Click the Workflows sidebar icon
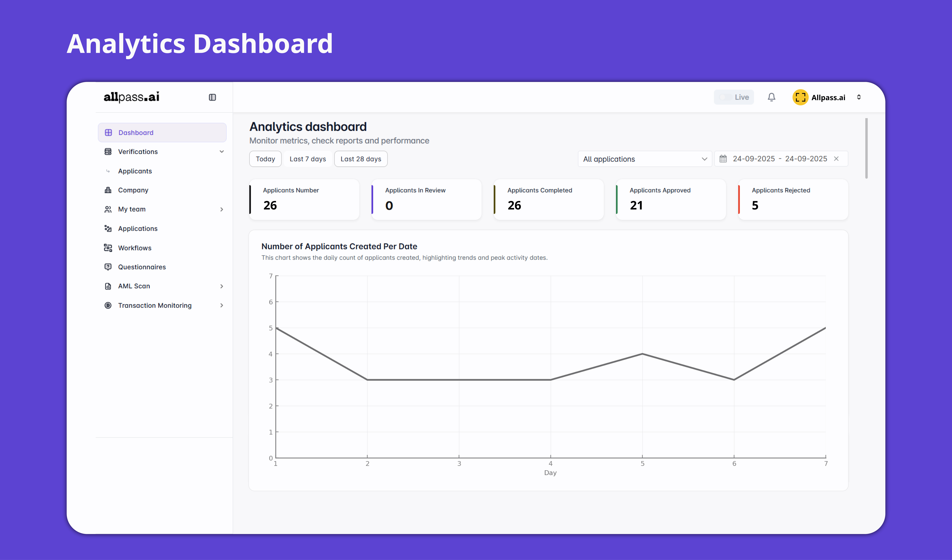The height and width of the screenshot is (560, 952). coord(108,248)
